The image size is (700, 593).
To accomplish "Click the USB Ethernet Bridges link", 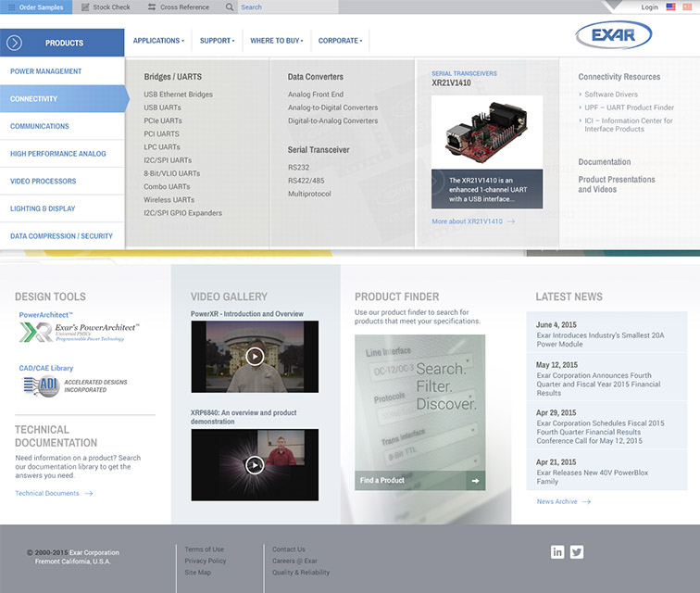I will coord(178,95).
